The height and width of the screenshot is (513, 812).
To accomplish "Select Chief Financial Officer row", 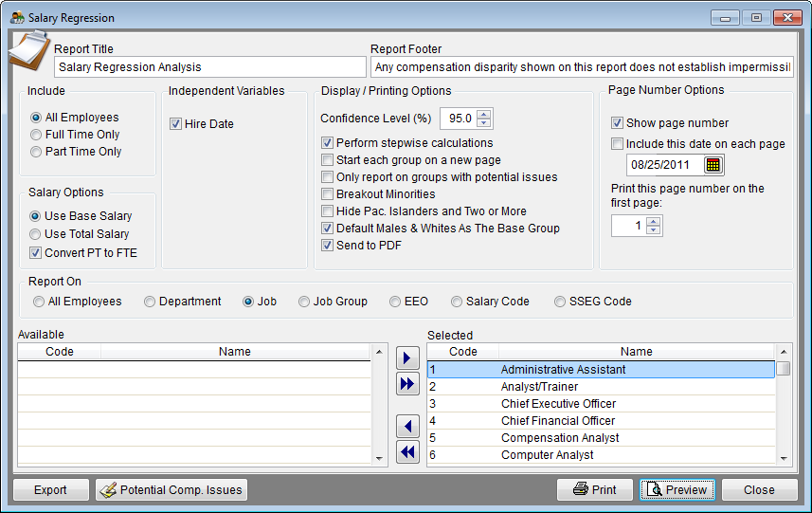I will pyautogui.click(x=601, y=421).
